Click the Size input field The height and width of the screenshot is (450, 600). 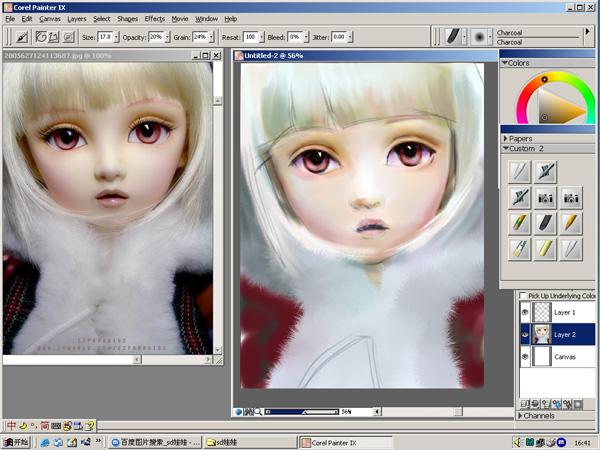click(x=105, y=37)
